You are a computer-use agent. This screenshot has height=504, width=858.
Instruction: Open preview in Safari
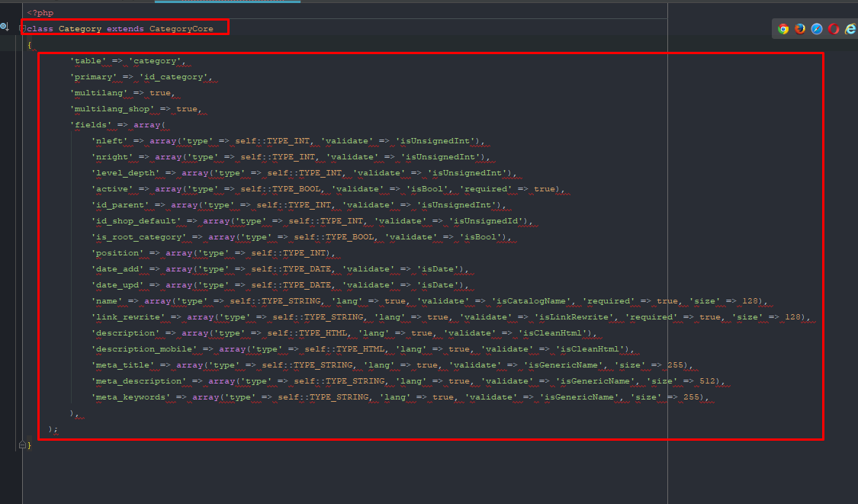click(817, 28)
